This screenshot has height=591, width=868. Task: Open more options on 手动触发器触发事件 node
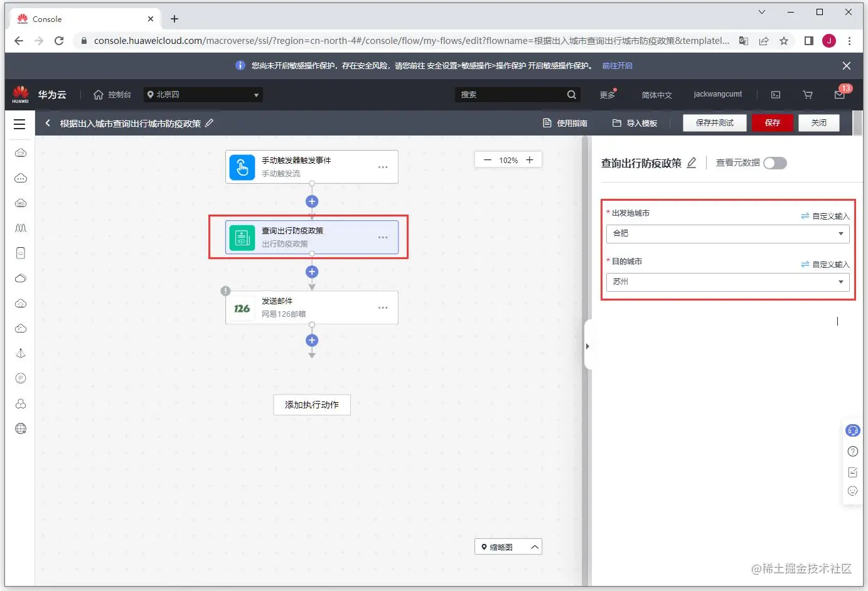pos(383,167)
